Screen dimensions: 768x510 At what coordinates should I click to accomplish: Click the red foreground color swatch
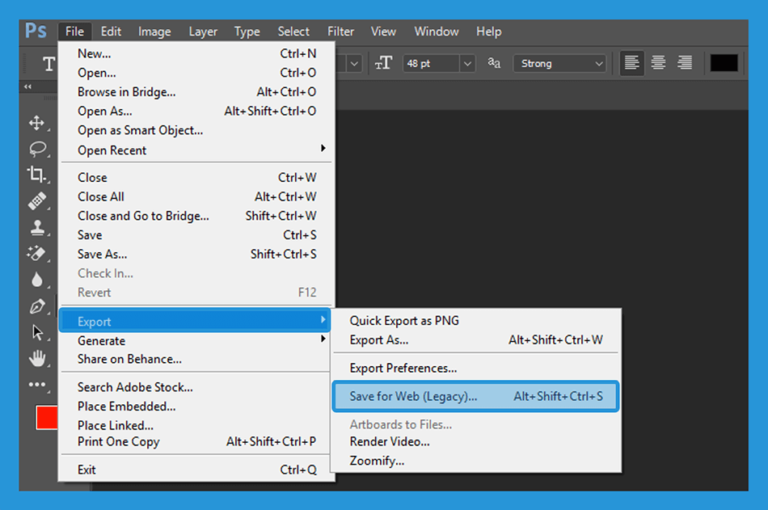pos(47,417)
